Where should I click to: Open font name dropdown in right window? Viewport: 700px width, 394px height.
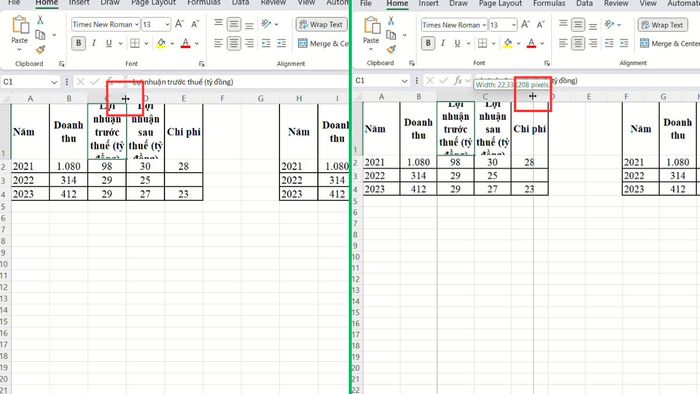click(484, 25)
